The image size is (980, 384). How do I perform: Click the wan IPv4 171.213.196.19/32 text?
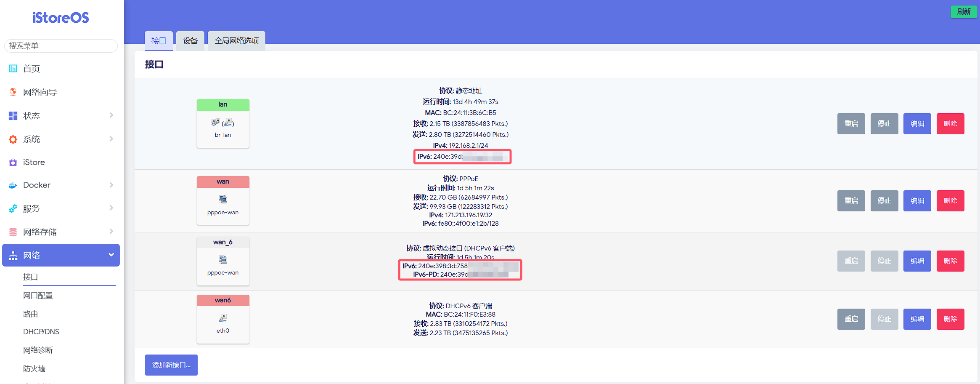(461, 215)
